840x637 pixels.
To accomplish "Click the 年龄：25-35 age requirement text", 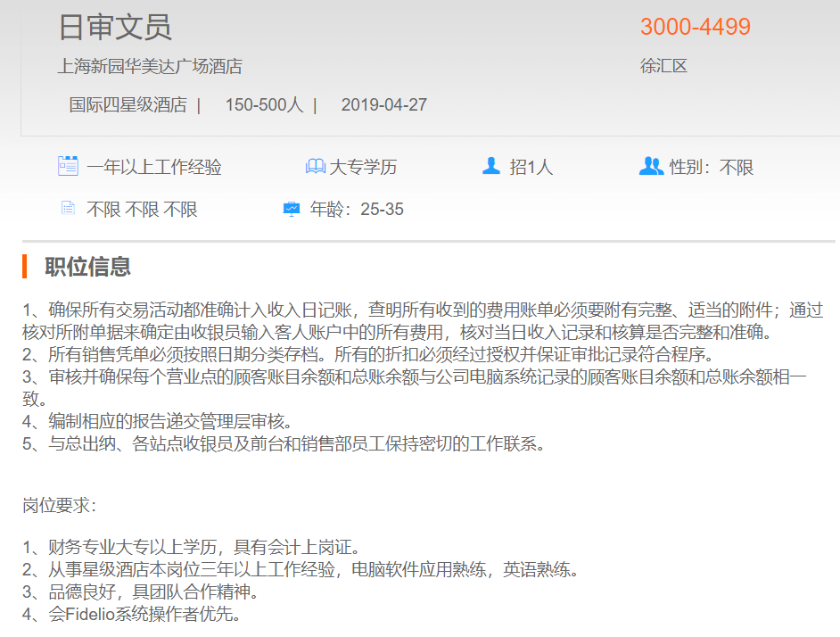I will point(357,210).
